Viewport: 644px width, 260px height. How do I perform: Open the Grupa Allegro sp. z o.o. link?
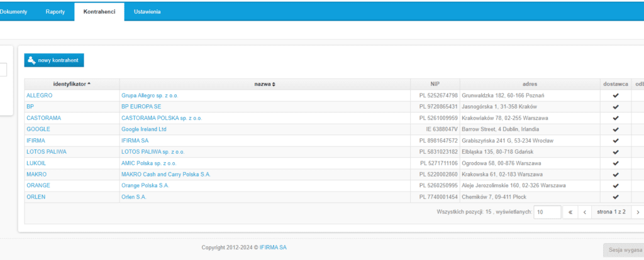click(x=150, y=95)
